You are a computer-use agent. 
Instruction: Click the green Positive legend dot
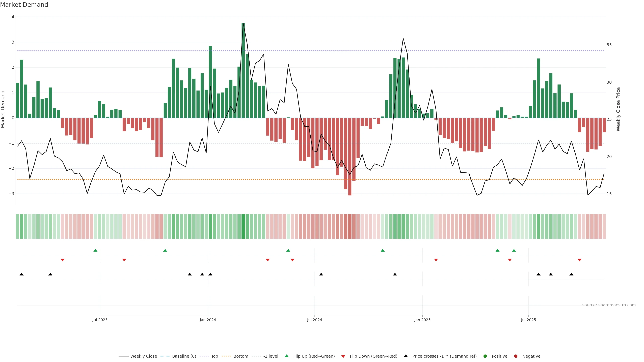click(485, 356)
